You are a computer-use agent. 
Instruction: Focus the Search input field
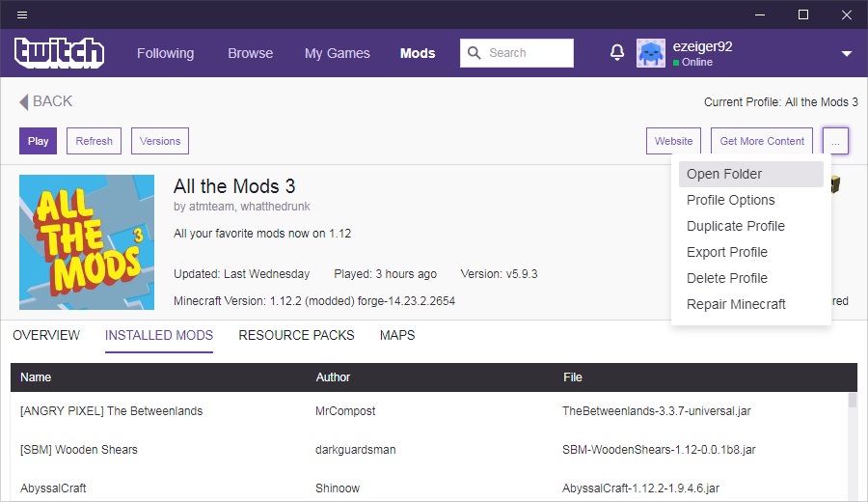pyautogui.click(x=517, y=53)
